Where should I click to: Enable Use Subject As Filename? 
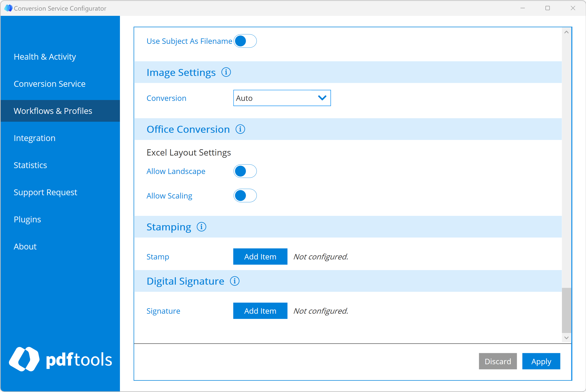click(x=245, y=41)
